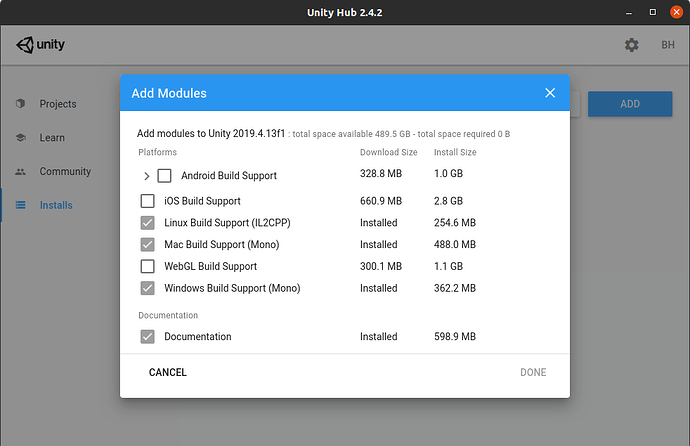
Task: Click the DONE button
Action: click(x=533, y=373)
